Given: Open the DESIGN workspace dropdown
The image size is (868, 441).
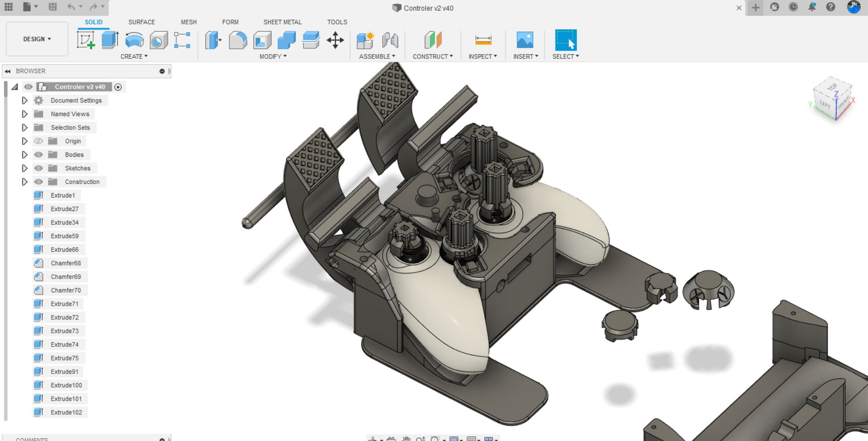Looking at the screenshot, I should [37, 39].
